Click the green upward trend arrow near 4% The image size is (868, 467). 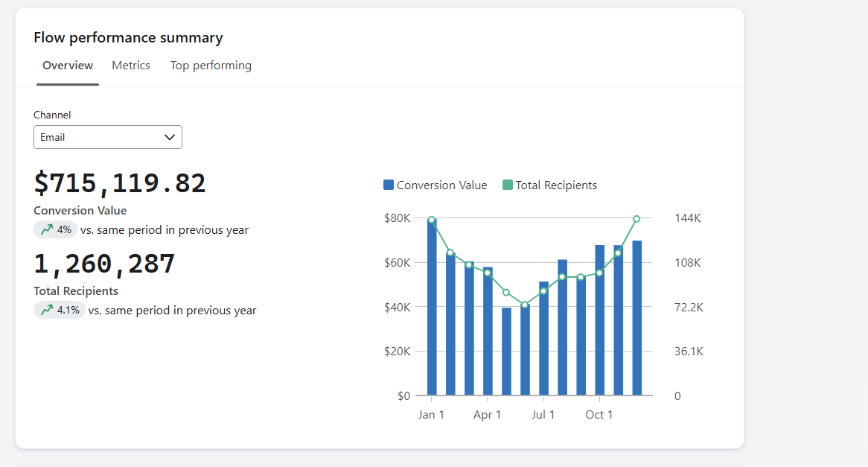(x=46, y=229)
